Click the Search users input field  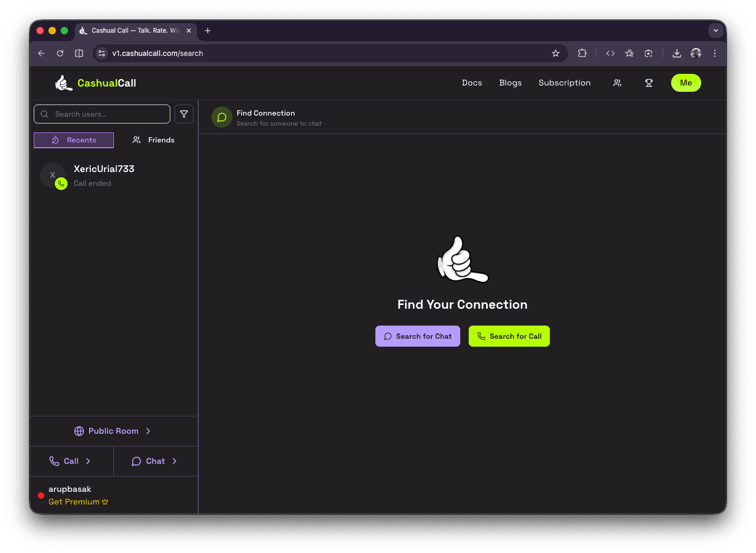pyautogui.click(x=102, y=114)
